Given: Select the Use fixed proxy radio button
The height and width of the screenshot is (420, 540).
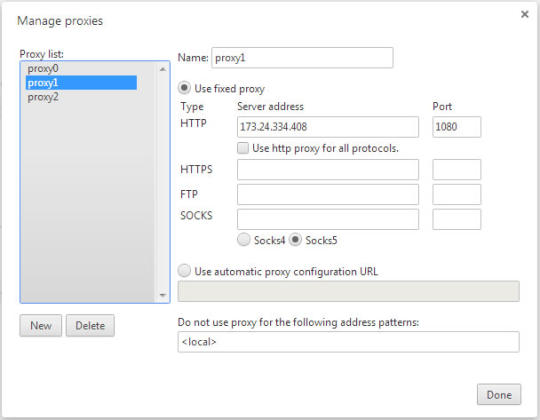Looking at the screenshot, I should point(184,88).
